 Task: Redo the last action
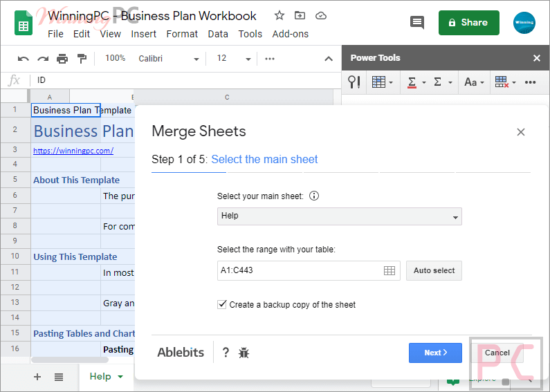tap(43, 59)
